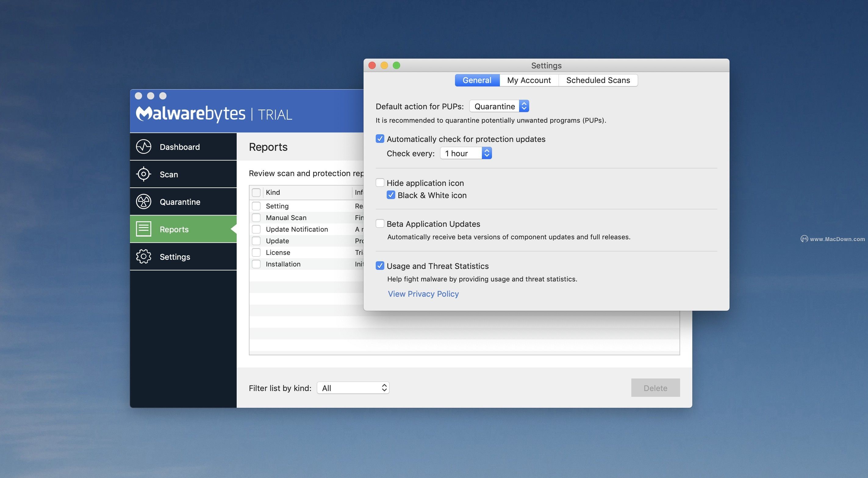Click the Quarantine radiation icon
Image resolution: width=868 pixels, height=478 pixels.
pos(144,202)
